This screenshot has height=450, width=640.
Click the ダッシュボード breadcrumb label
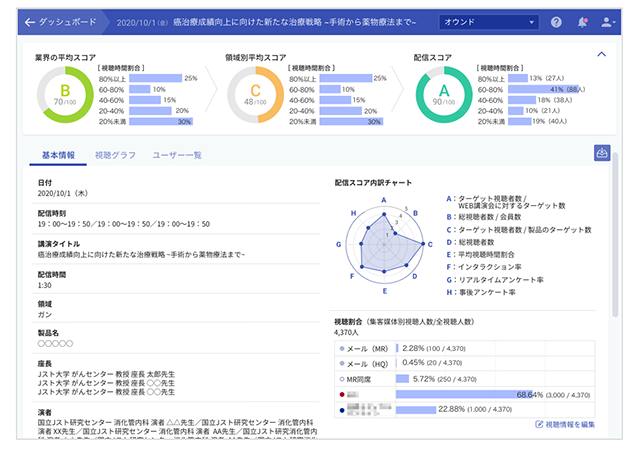tap(67, 22)
